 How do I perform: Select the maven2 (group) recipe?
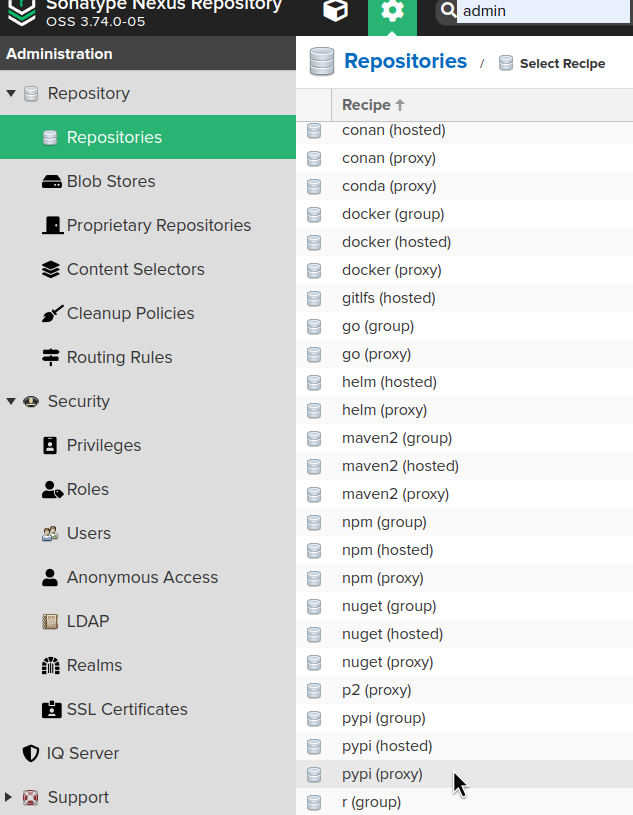tap(465, 438)
